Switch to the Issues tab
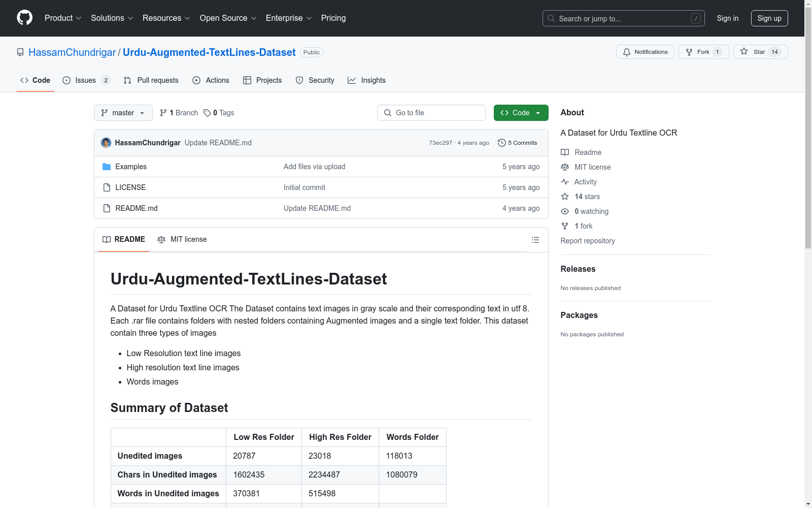 [86, 80]
